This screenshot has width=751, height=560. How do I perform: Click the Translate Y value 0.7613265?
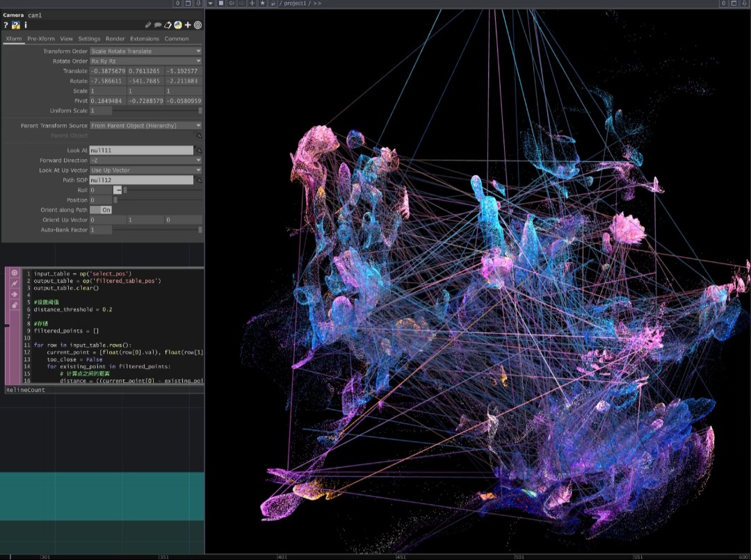[x=145, y=71]
